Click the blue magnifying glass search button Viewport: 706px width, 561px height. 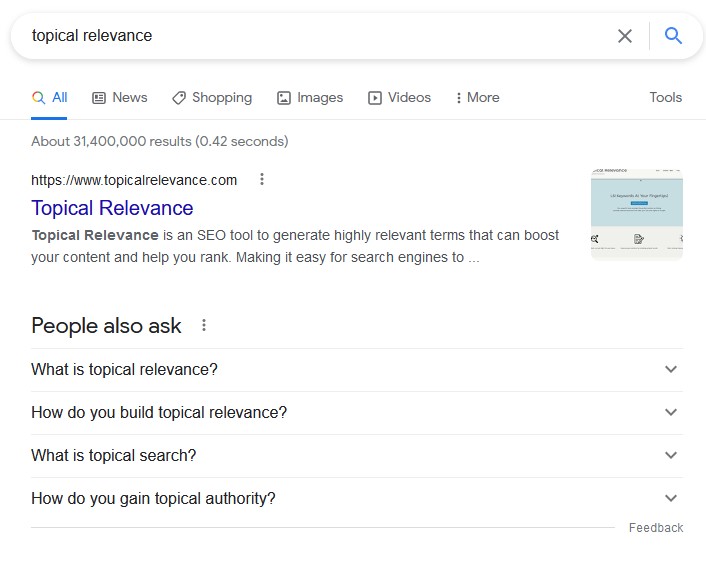point(673,36)
